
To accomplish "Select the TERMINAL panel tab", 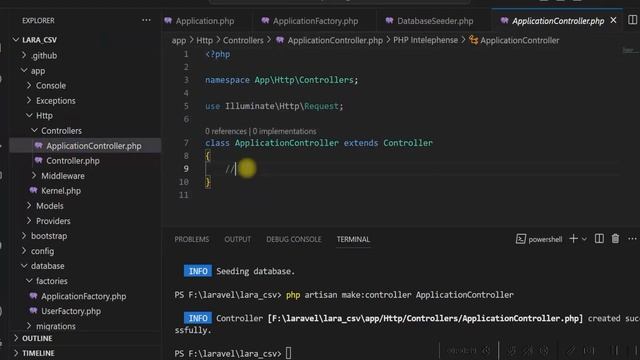I will 353,240.
